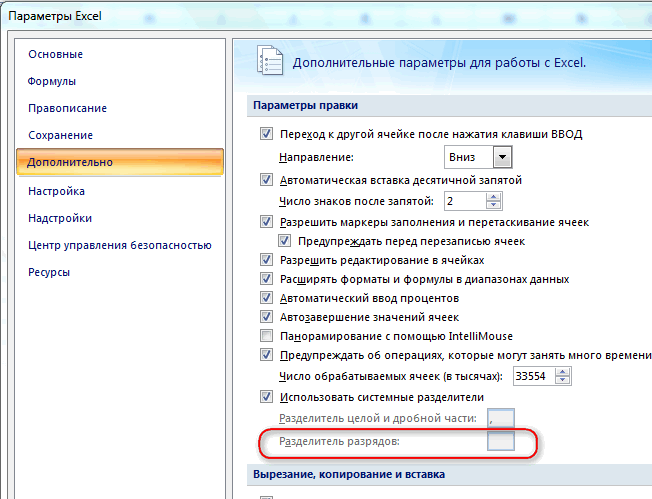Enable Панорамирование с помощью IntelliMouse checkbox
652x499 pixels.
pyautogui.click(x=266, y=336)
